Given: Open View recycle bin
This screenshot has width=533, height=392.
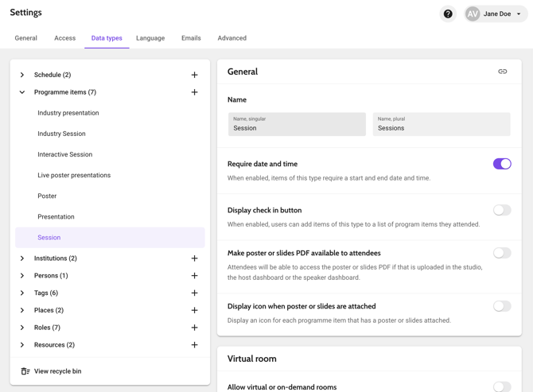Looking at the screenshot, I should pos(57,371).
